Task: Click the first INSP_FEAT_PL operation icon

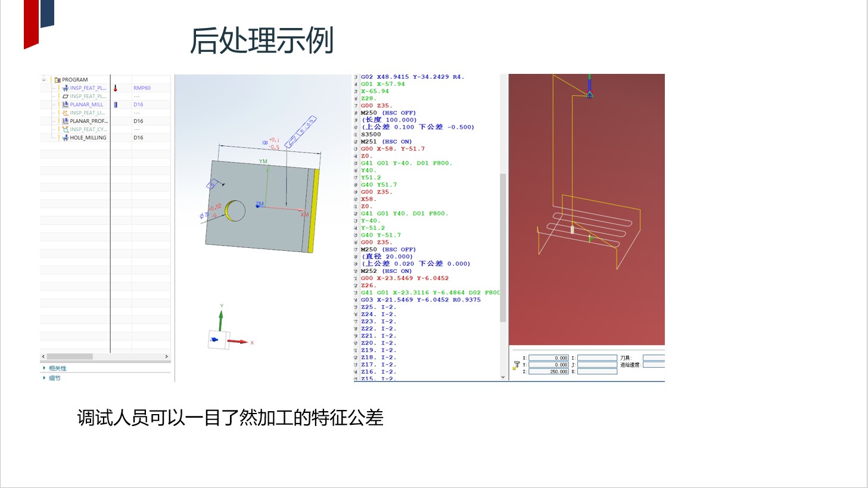Action: coord(66,88)
